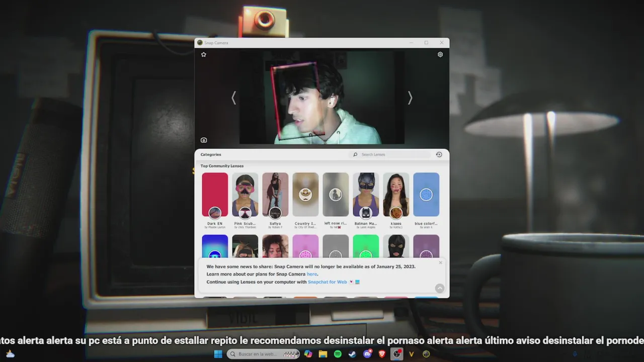Image resolution: width=644 pixels, height=362 pixels.
Task: Dismiss the Snap Camera news banner
Action: (x=441, y=262)
